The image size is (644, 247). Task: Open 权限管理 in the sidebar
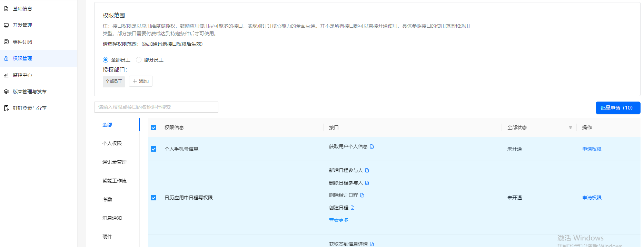point(39,58)
